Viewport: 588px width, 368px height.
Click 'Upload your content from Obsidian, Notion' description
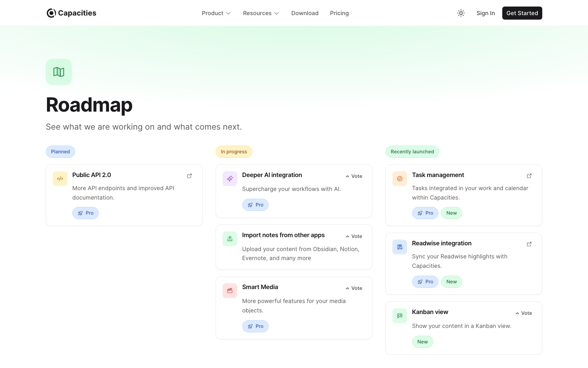click(301, 254)
